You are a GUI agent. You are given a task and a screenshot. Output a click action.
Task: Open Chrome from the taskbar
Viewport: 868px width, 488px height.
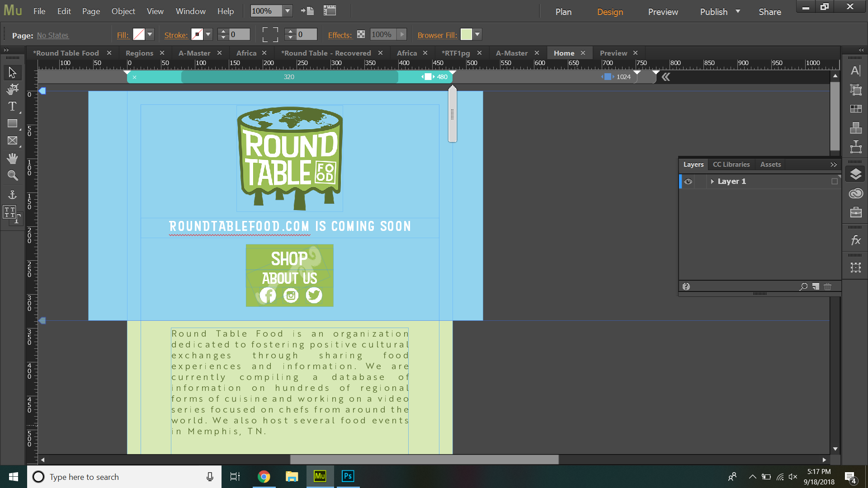(264, 476)
